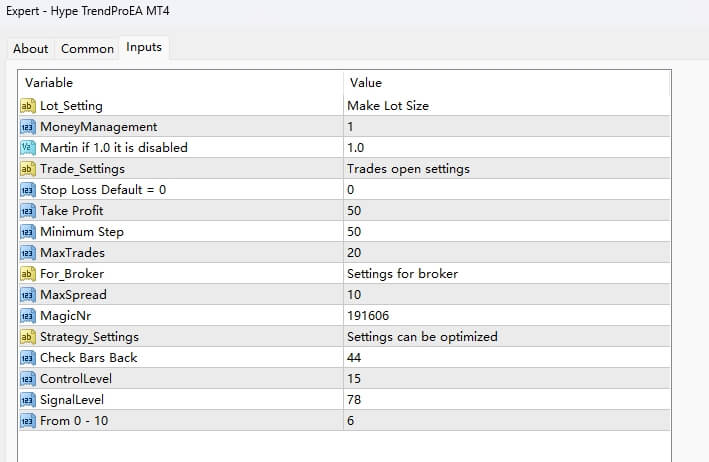Click the Lot_Setting string type icon

click(x=27, y=105)
